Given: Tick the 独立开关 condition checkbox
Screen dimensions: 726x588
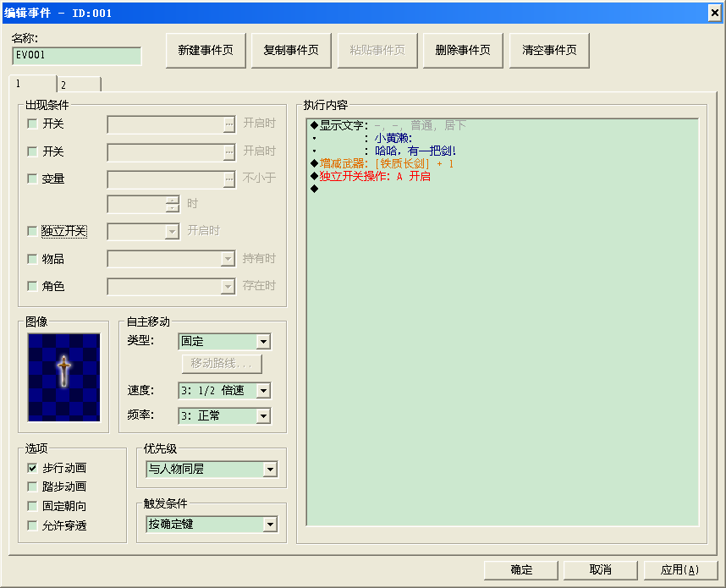Looking at the screenshot, I should point(32,231).
